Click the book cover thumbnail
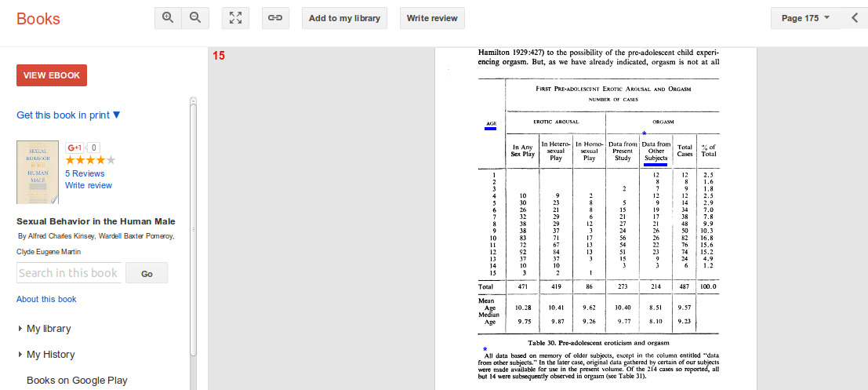The height and width of the screenshot is (390, 868). [x=38, y=173]
